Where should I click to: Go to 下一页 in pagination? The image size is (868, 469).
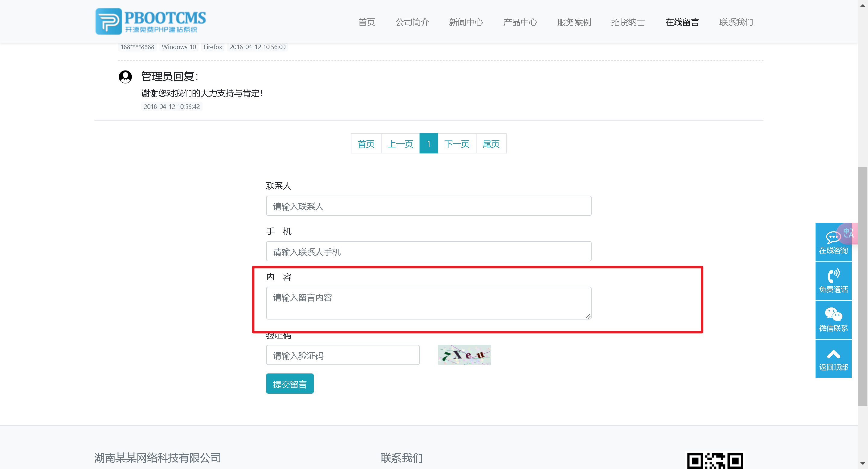(457, 144)
